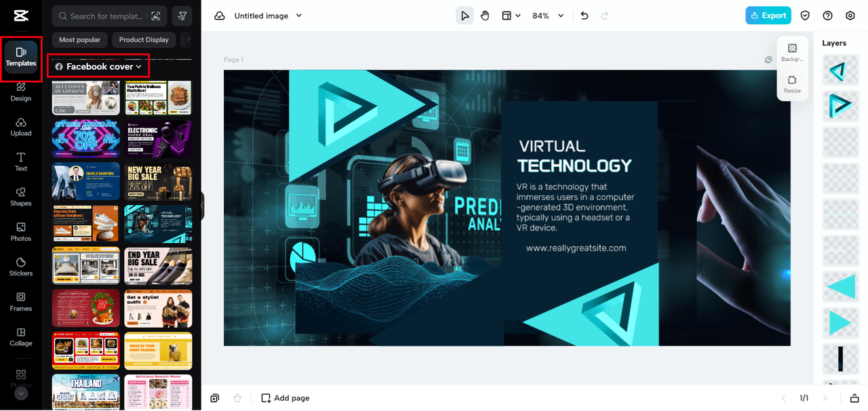Viewport: 868px width, 411px height.
Task: Open the Upload panel
Action: click(x=21, y=127)
